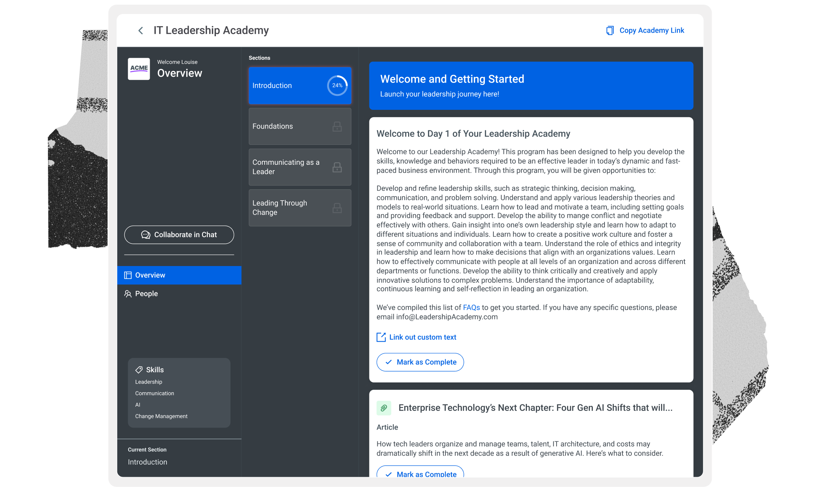Click the IT Leadership Academy title
The image size is (820, 504).
coord(211,30)
